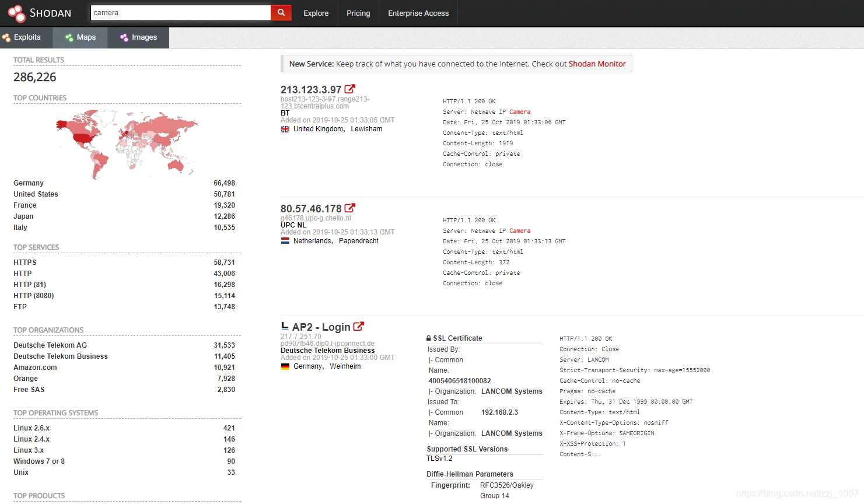Filter by HTTP (8080) service
This screenshot has height=504, width=864.
[34, 296]
